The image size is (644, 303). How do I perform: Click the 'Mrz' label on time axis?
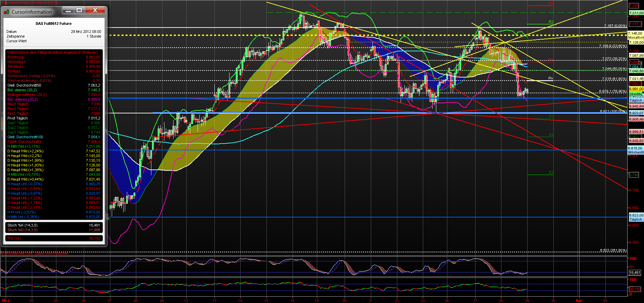click(5, 301)
